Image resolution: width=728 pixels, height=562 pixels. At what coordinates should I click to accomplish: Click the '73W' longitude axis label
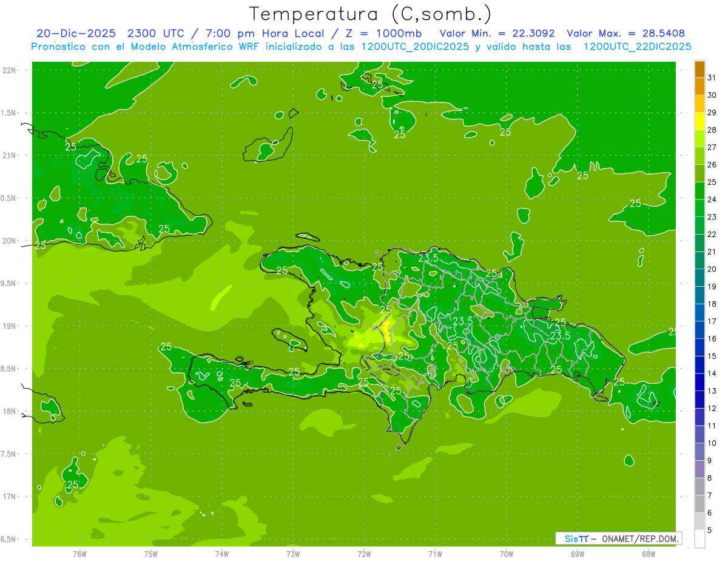click(293, 554)
